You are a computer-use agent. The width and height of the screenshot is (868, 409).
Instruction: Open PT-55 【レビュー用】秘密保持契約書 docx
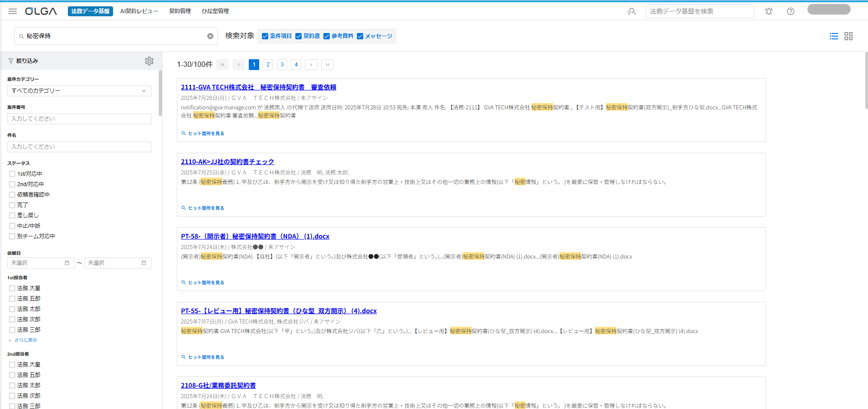click(279, 311)
